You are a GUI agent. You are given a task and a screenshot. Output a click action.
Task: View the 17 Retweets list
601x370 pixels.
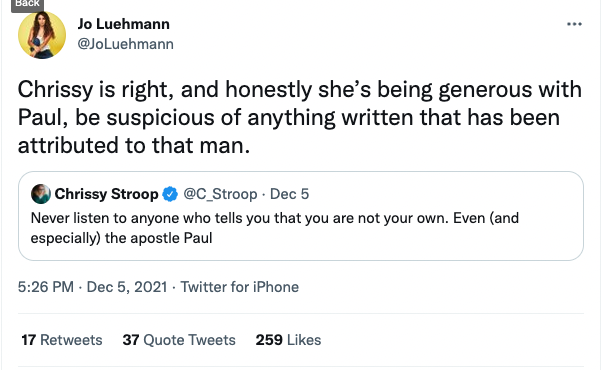[x=62, y=340]
